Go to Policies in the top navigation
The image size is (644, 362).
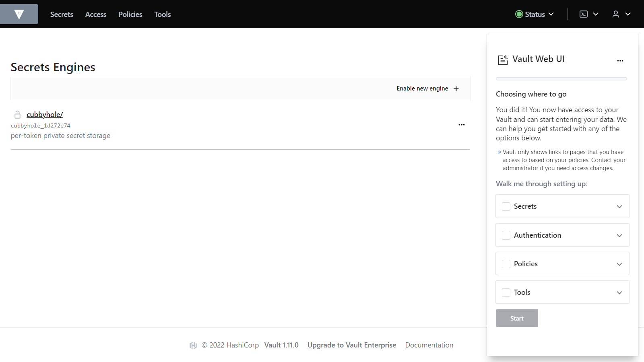[x=130, y=14]
